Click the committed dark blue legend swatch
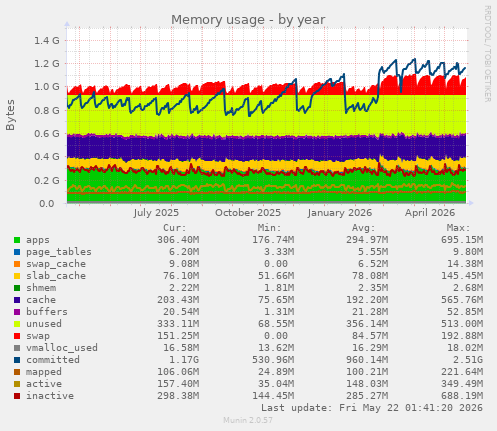The height and width of the screenshot is (431, 497). click(17, 360)
